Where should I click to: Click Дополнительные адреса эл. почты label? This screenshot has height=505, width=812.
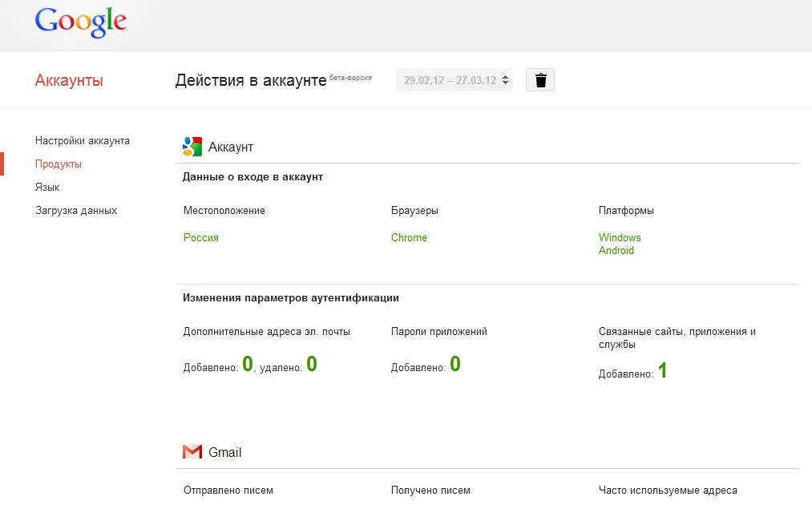pos(267,332)
